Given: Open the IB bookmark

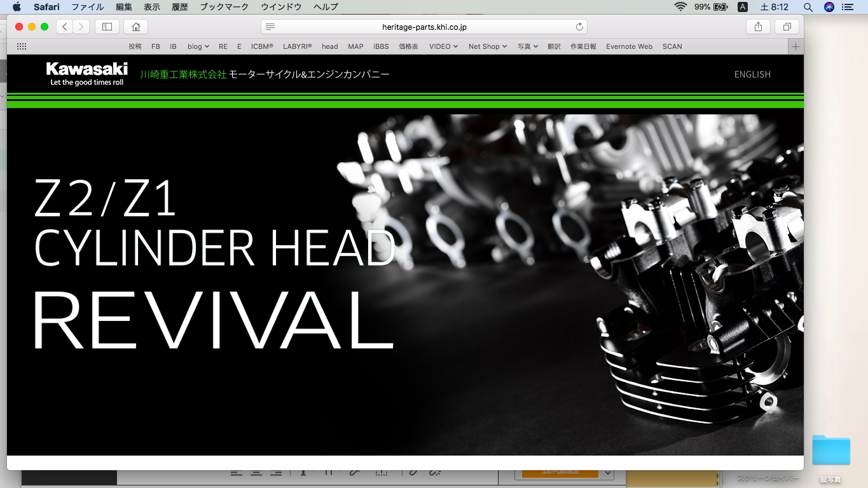Looking at the screenshot, I should pyautogui.click(x=173, y=46).
